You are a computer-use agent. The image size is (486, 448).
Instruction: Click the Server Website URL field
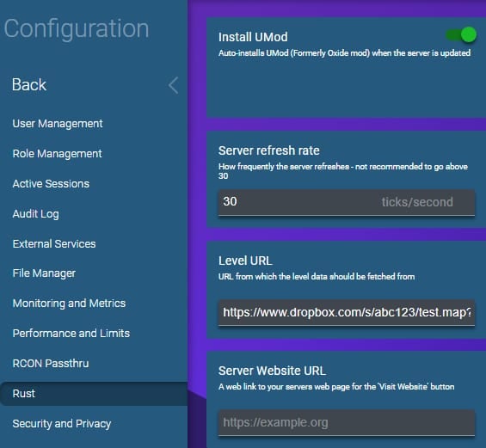click(347, 422)
